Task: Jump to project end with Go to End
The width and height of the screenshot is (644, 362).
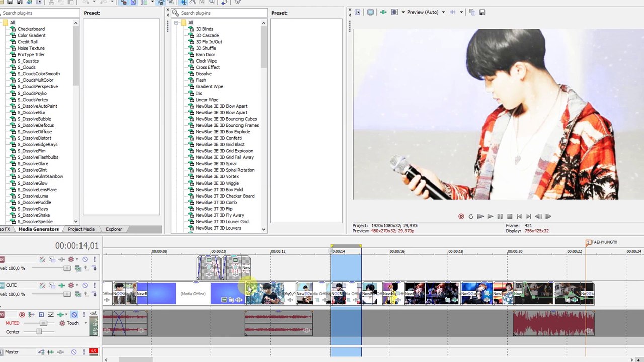Action: pos(529,216)
